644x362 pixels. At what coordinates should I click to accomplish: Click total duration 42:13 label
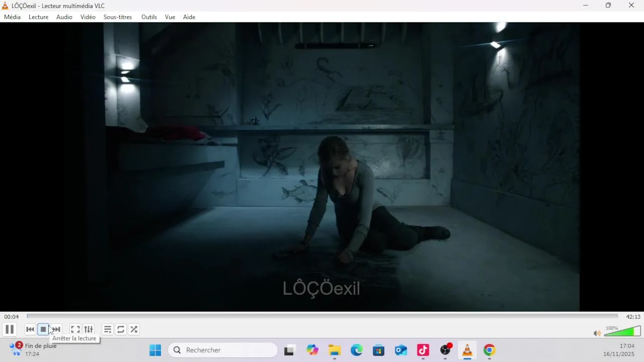tap(633, 317)
